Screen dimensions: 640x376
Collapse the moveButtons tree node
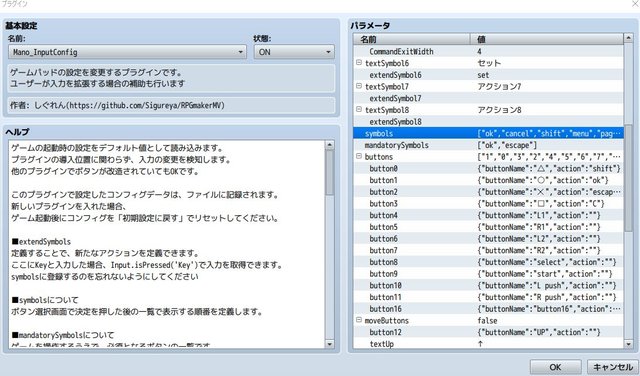(359, 320)
